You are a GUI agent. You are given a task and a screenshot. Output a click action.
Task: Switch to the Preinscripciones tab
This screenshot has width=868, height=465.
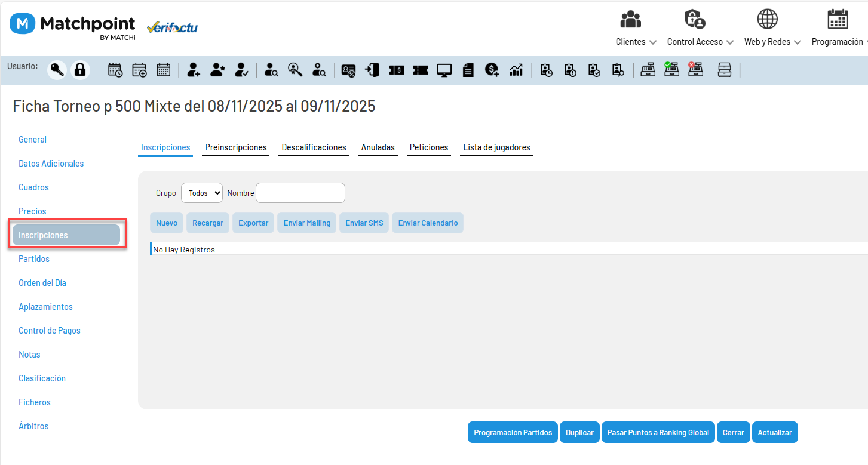[236, 147]
